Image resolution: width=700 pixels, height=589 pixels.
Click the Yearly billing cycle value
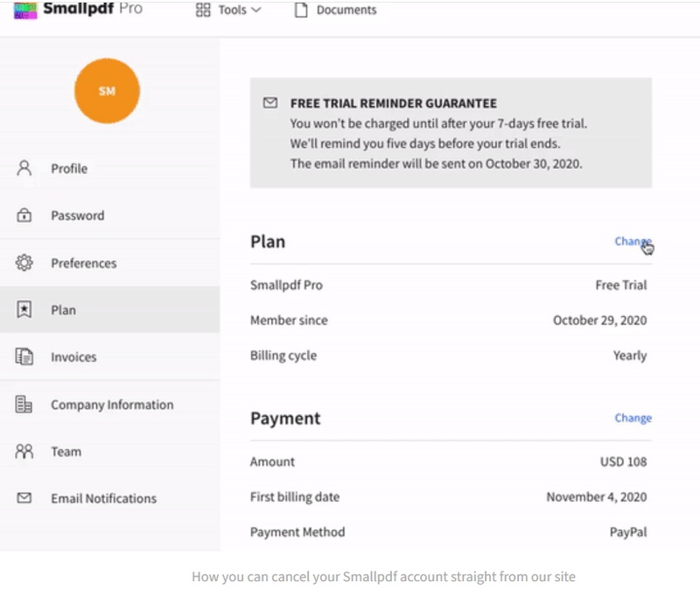click(630, 355)
